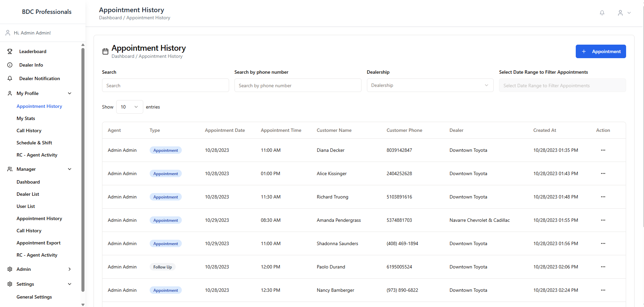Open the user account avatar menu

[x=620, y=13]
